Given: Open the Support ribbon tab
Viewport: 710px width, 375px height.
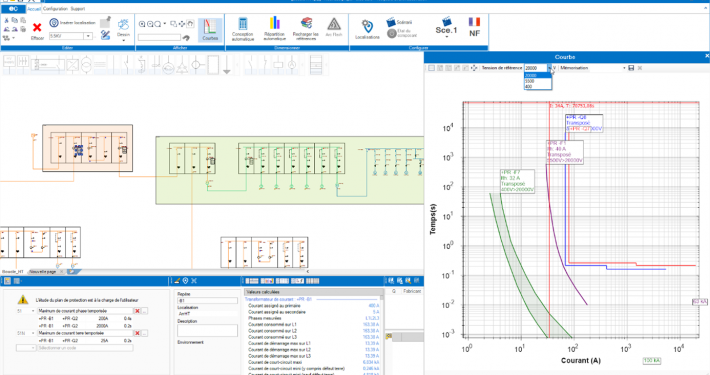Looking at the screenshot, I should (78, 9).
